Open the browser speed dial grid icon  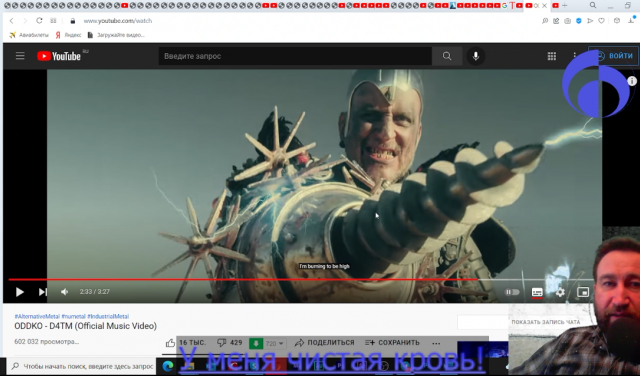[53, 20]
